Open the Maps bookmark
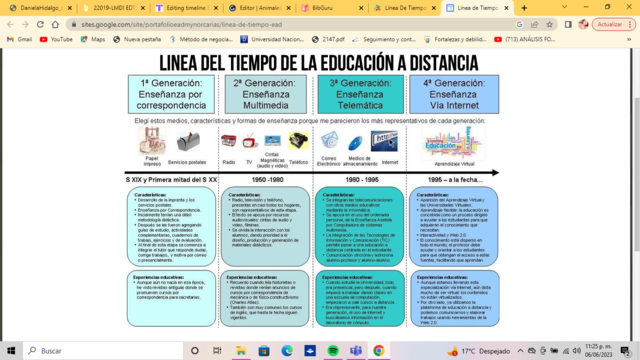 (x=93, y=40)
